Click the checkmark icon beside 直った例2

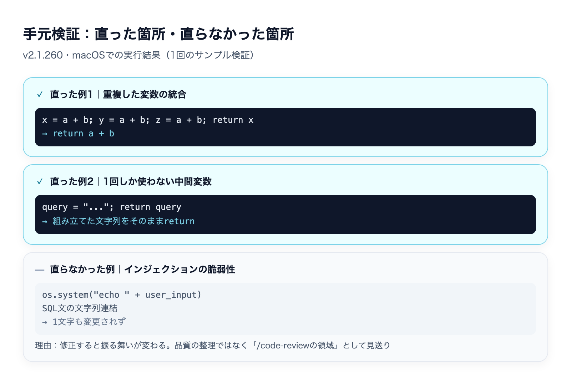tap(40, 182)
